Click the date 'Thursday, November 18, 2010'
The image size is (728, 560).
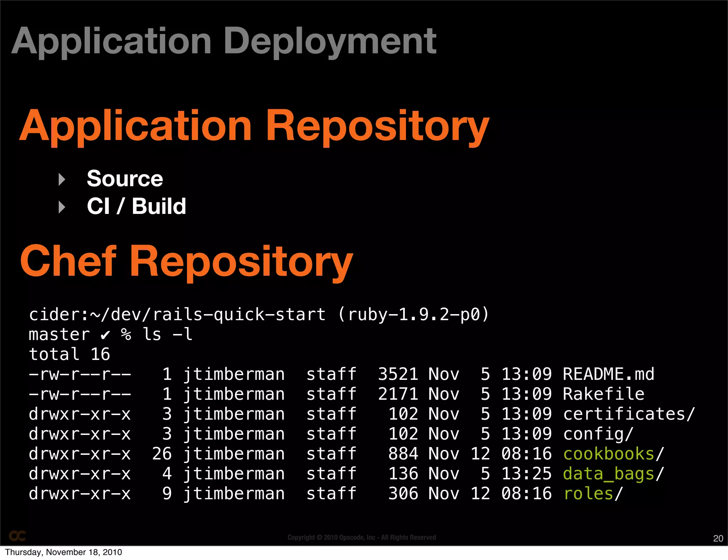pyautogui.click(x=63, y=552)
